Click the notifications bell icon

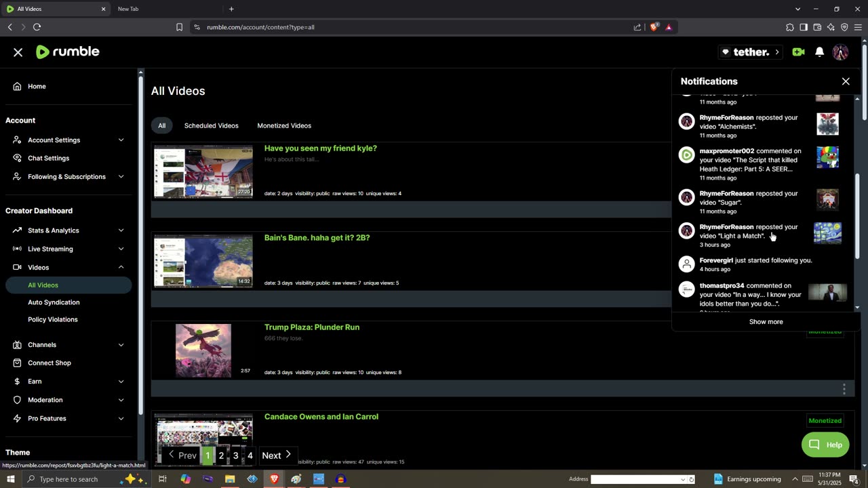(819, 52)
